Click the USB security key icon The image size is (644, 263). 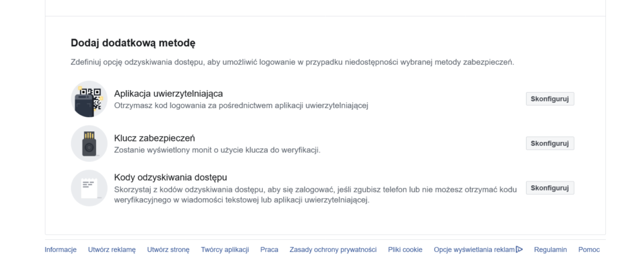(x=89, y=143)
